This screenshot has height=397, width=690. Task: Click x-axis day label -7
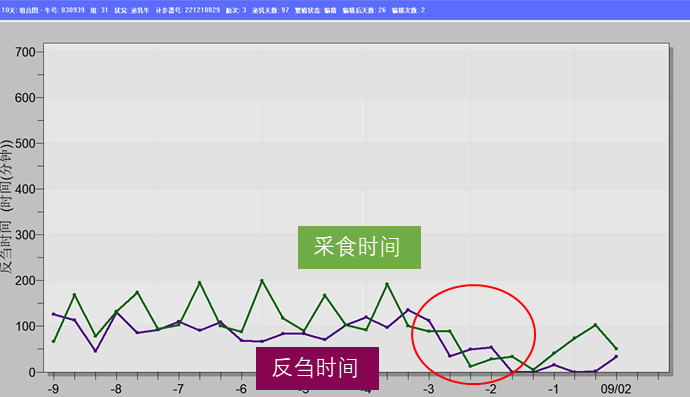[178, 389]
